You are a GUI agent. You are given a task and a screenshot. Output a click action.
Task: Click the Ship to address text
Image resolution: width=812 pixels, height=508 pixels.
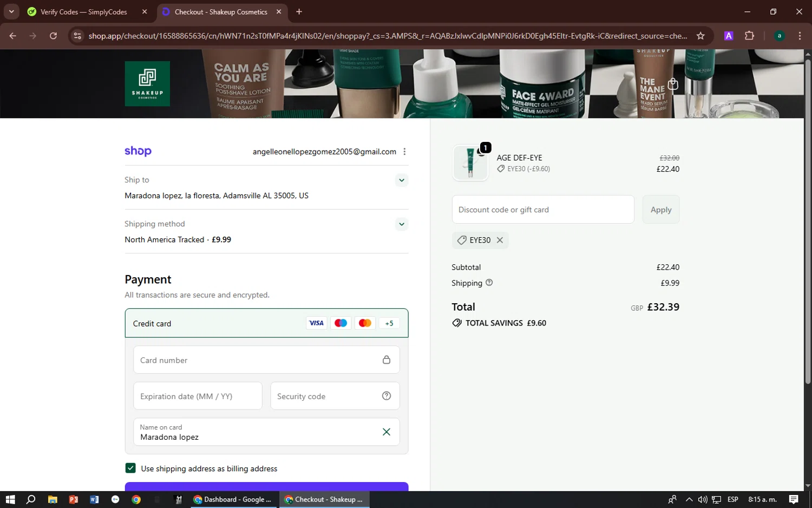[217, 196]
